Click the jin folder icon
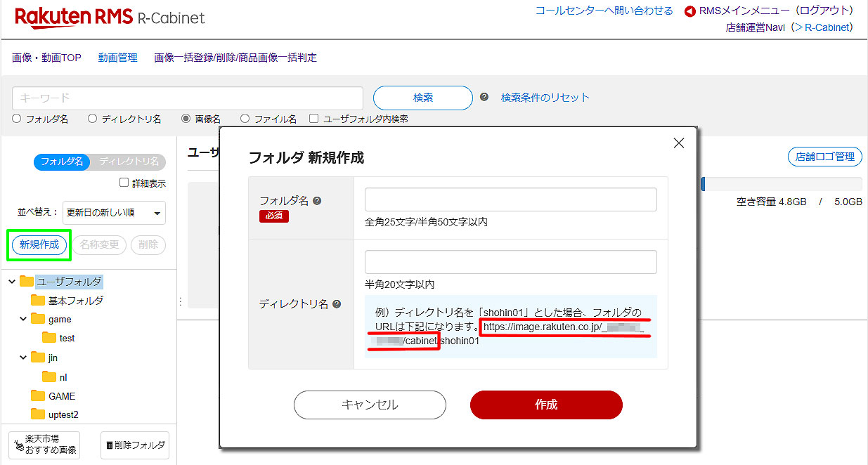This screenshot has width=868, height=465. point(38,358)
